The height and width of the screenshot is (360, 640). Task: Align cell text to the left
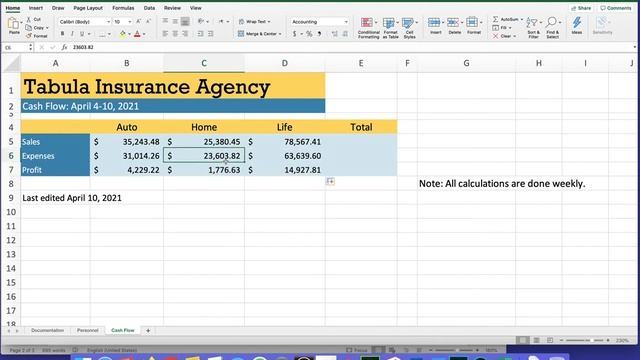(x=165, y=34)
